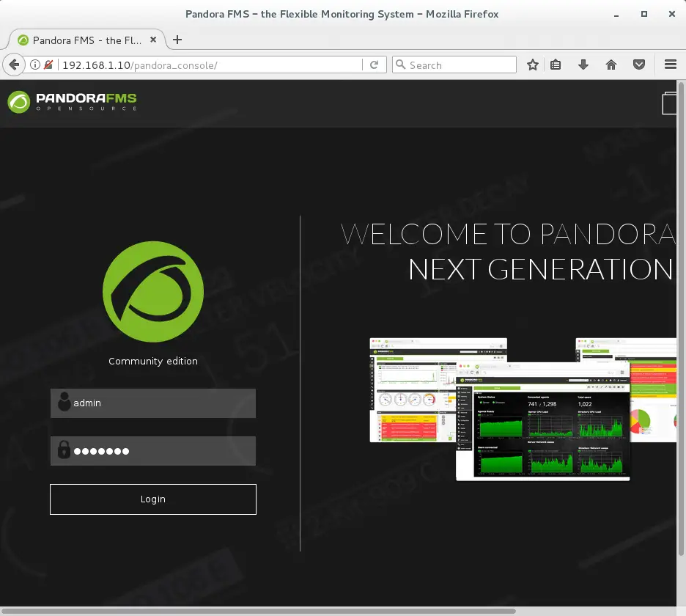Screen dimensions: 686x616
Task: Click the WELCOME TO PANDORA heading
Action: click(x=509, y=234)
